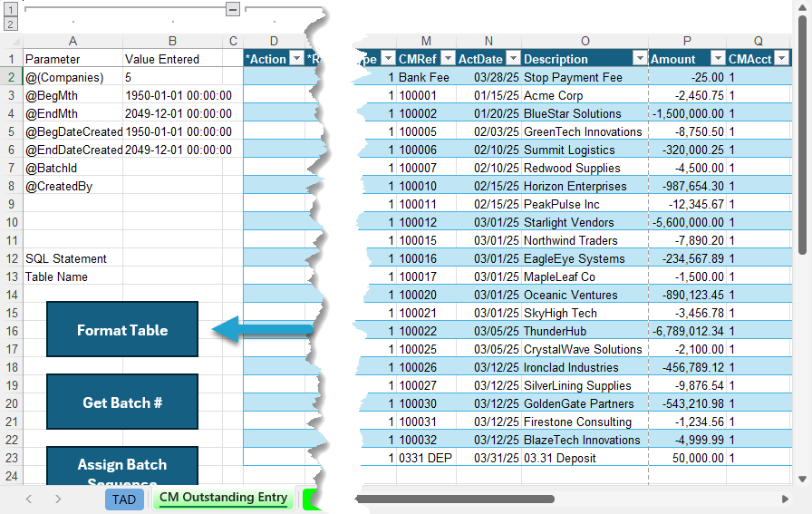
Task: Switch to CM Outstanding Entry sheet tab
Action: (223, 498)
